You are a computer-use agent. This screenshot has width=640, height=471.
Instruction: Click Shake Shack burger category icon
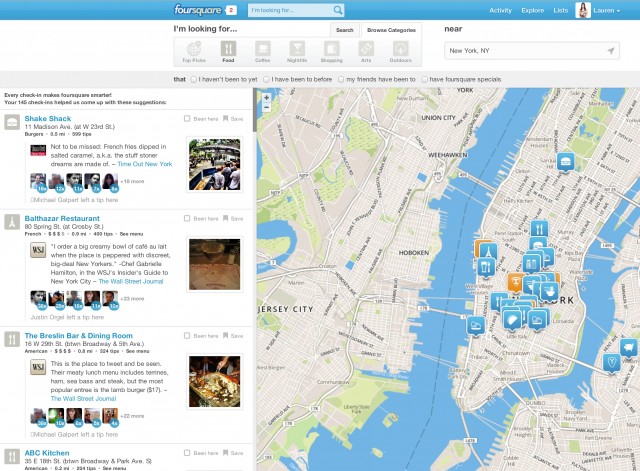12,122
